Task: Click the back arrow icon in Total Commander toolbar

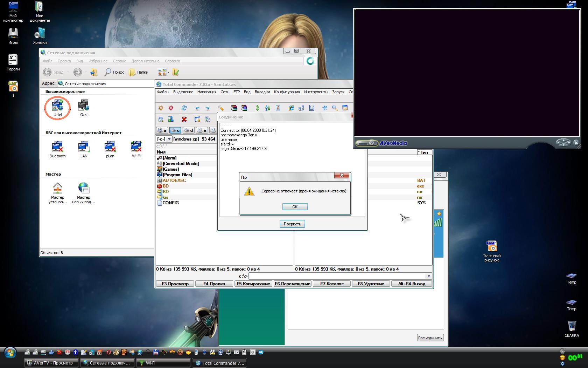Action: [197, 108]
